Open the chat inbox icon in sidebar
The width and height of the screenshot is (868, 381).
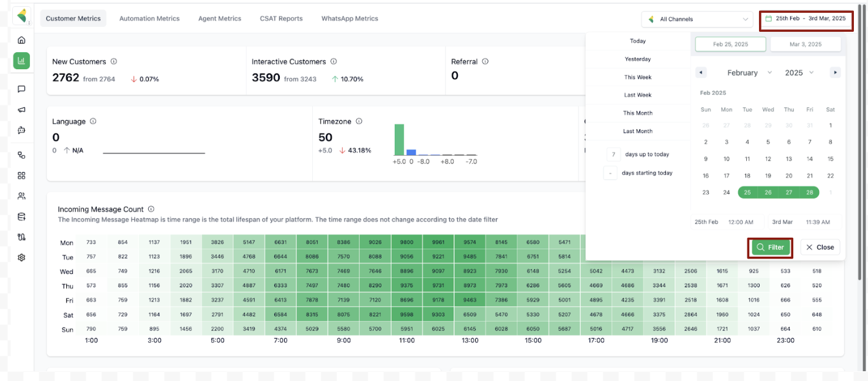(21, 89)
